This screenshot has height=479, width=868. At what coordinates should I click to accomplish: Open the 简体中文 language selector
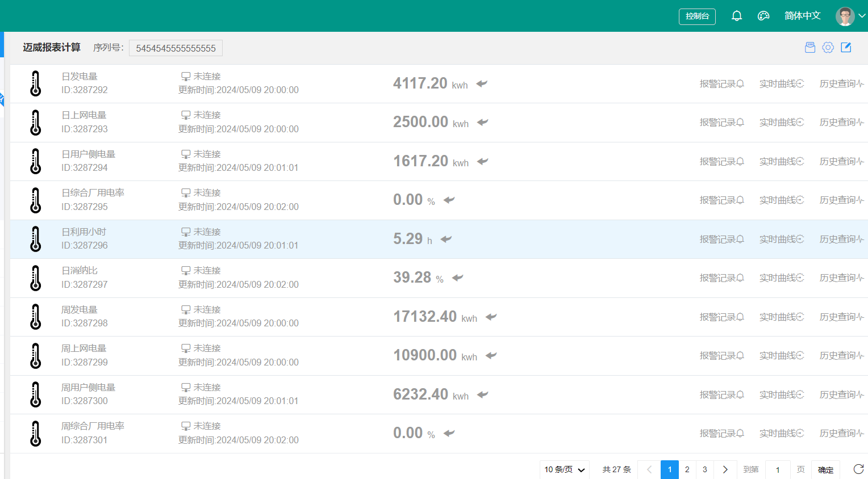(802, 16)
